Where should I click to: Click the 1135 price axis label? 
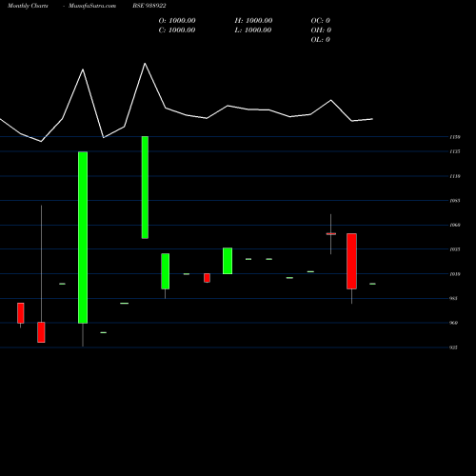[455, 151]
